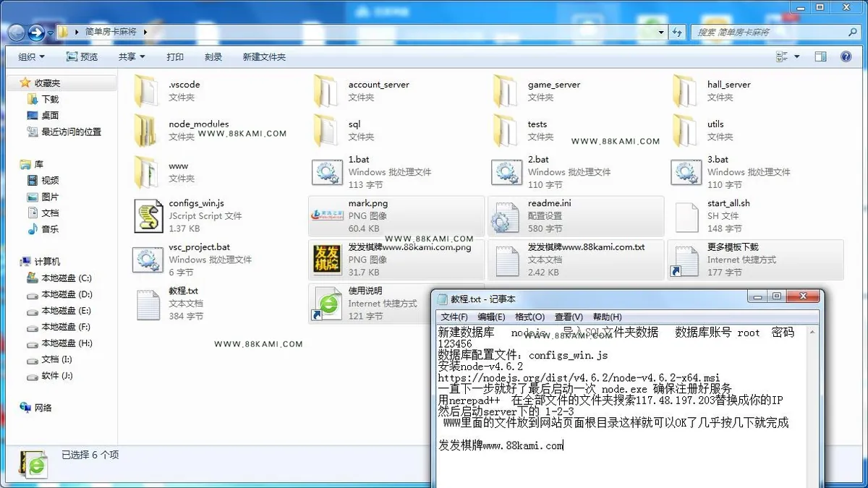868x488 pixels.
Task: Select the 发发棋牌www.88kami.com.txt file icon
Action: point(506,260)
